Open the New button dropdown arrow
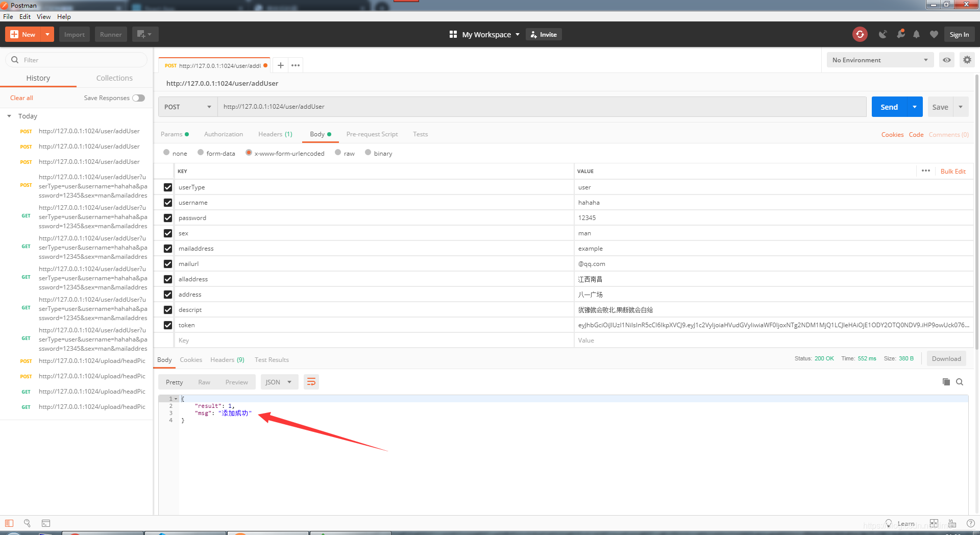This screenshot has height=535, width=980. click(47, 34)
